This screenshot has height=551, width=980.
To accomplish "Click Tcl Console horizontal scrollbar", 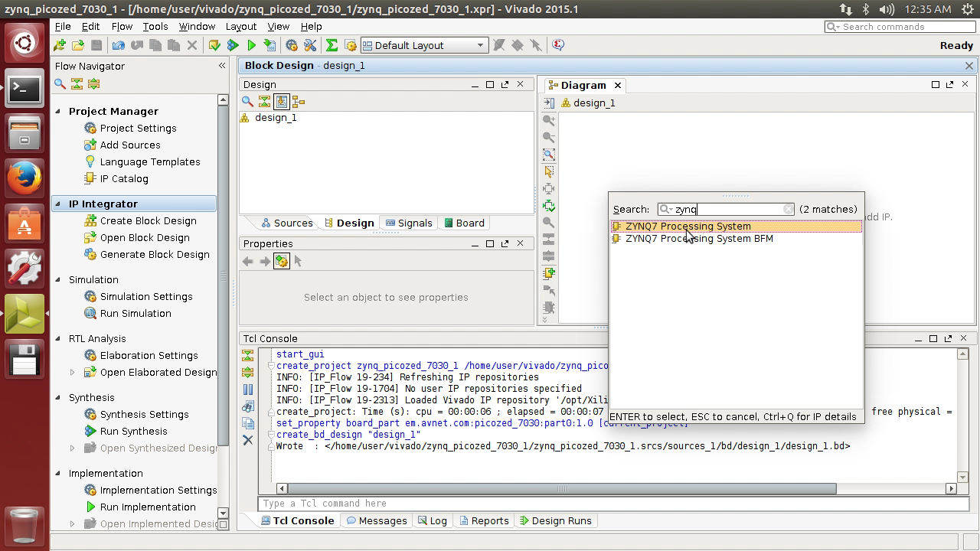I will [561, 488].
